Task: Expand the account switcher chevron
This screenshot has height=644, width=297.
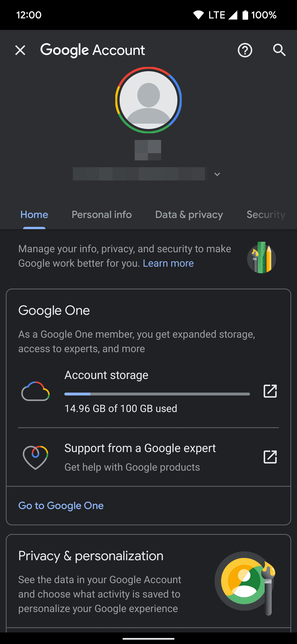Action: pyautogui.click(x=217, y=174)
